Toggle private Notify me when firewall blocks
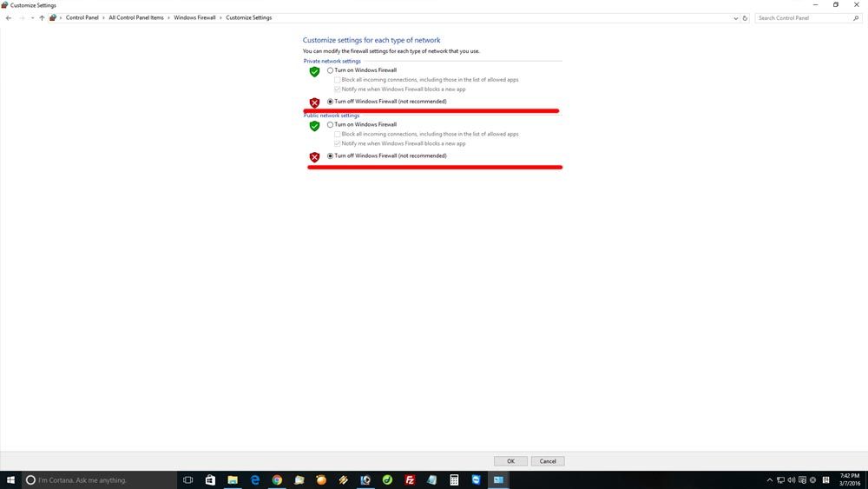 pyautogui.click(x=337, y=89)
